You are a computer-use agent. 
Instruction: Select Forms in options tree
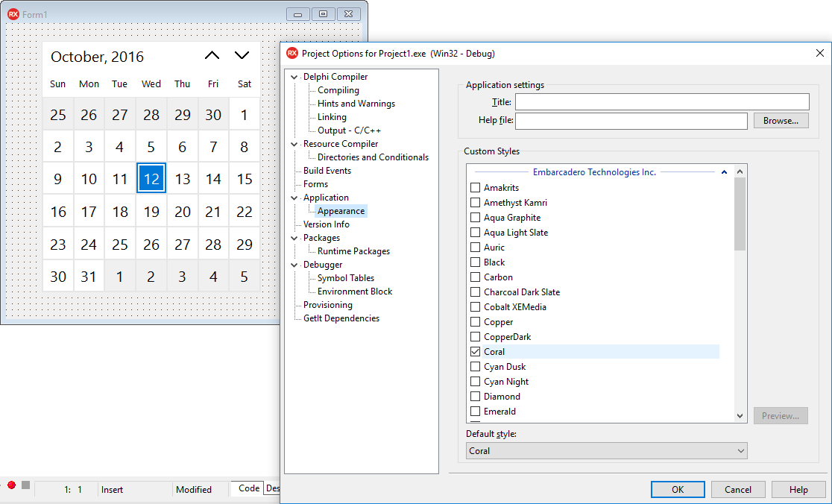pos(315,184)
